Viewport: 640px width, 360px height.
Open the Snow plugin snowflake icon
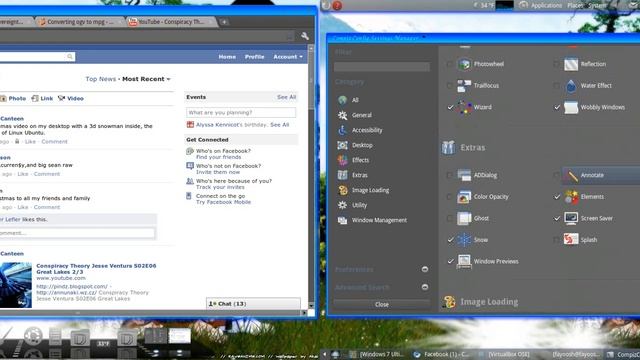point(464,240)
